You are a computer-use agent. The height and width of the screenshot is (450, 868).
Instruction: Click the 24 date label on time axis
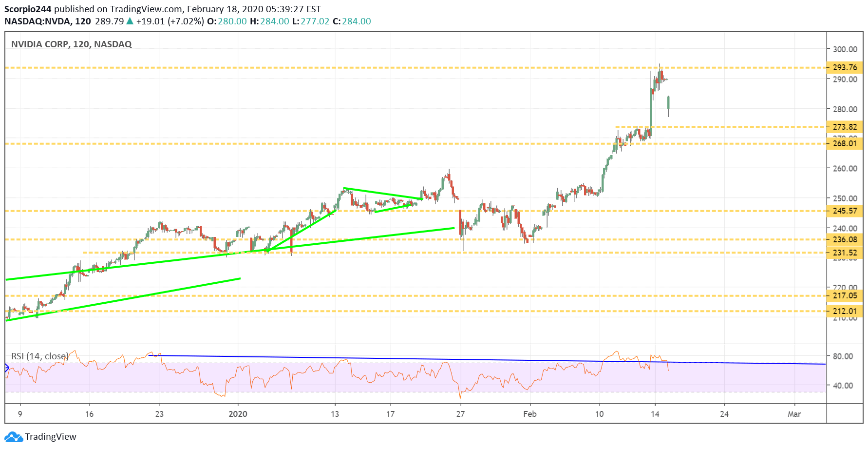click(x=724, y=414)
